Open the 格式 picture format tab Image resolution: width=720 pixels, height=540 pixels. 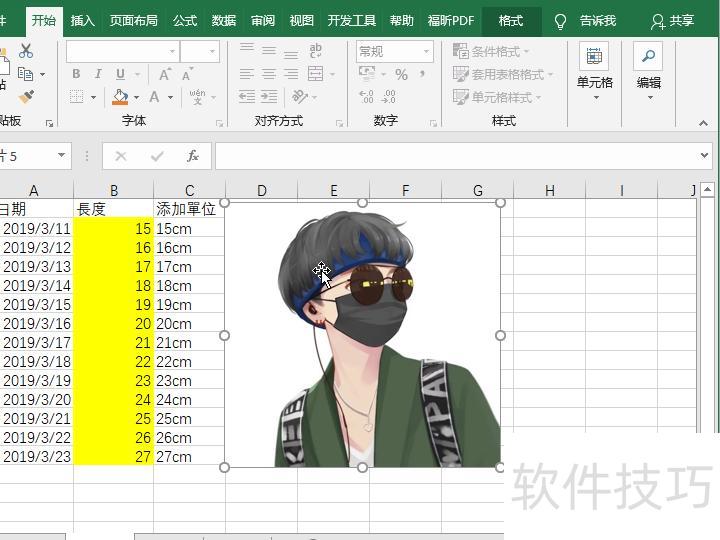(511, 21)
